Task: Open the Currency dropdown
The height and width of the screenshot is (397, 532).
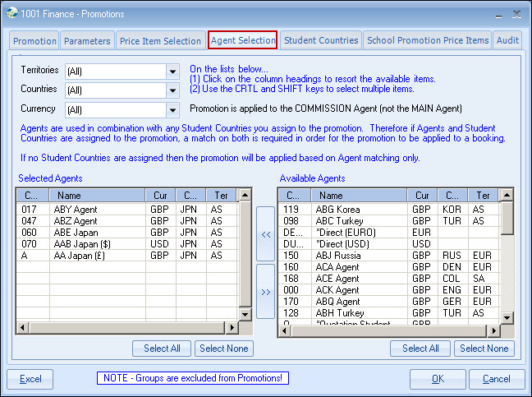Action: pyautogui.click(x=172, y=109)
